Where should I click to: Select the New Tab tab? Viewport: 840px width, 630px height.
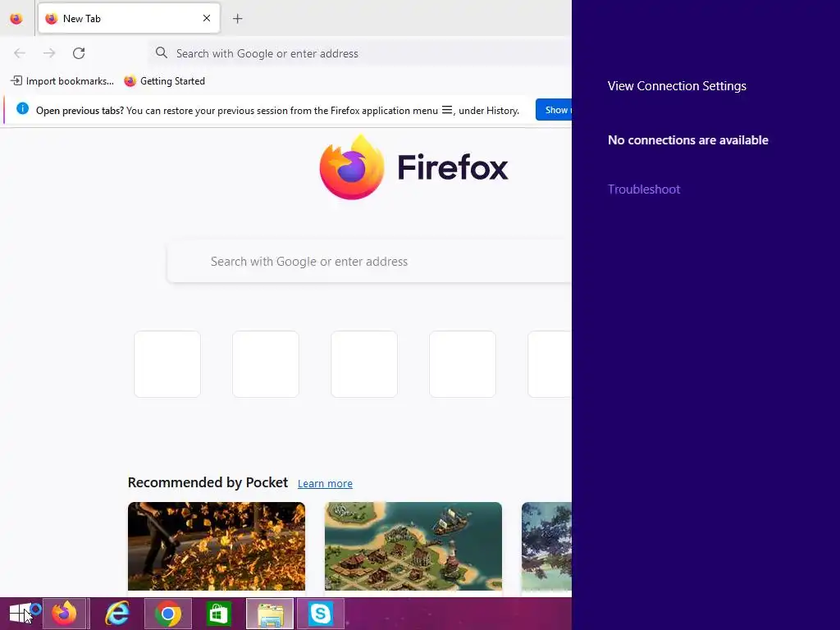click(x=129, y=18)
